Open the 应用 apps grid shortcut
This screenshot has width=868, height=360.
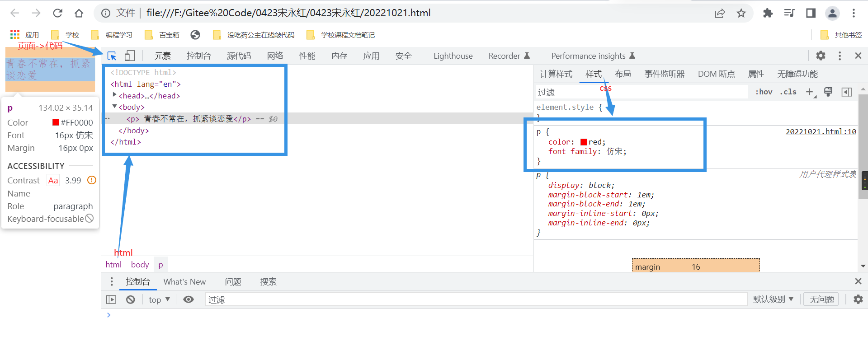24,35
